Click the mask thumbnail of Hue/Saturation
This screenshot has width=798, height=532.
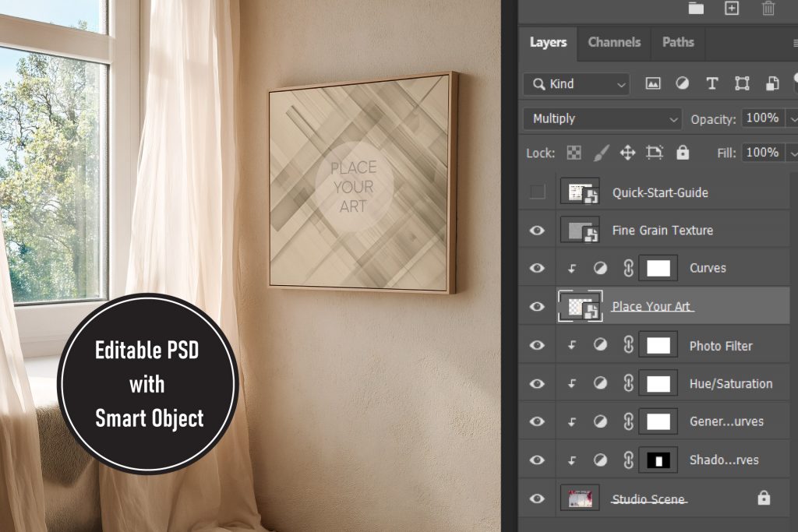coord(658,383)
